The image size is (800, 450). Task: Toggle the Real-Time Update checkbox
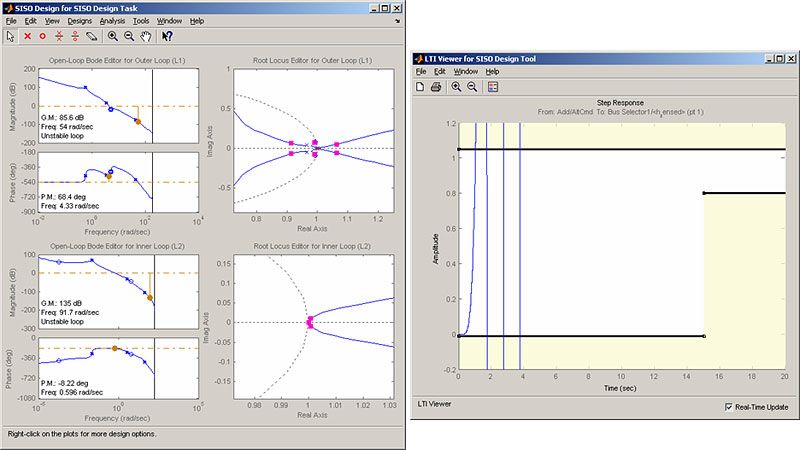(x=729, y=407)
